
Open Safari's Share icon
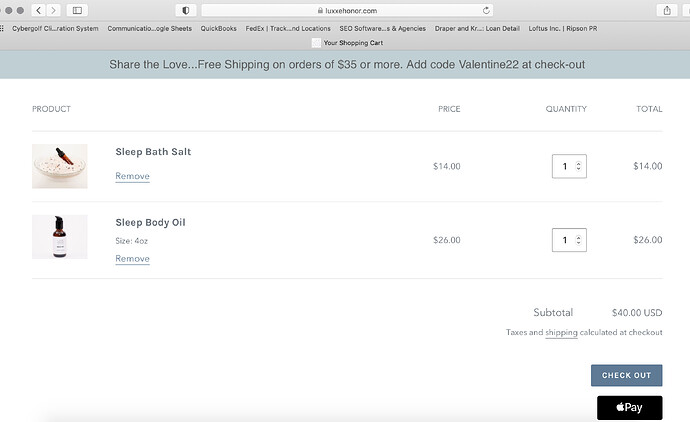[667, 10]
